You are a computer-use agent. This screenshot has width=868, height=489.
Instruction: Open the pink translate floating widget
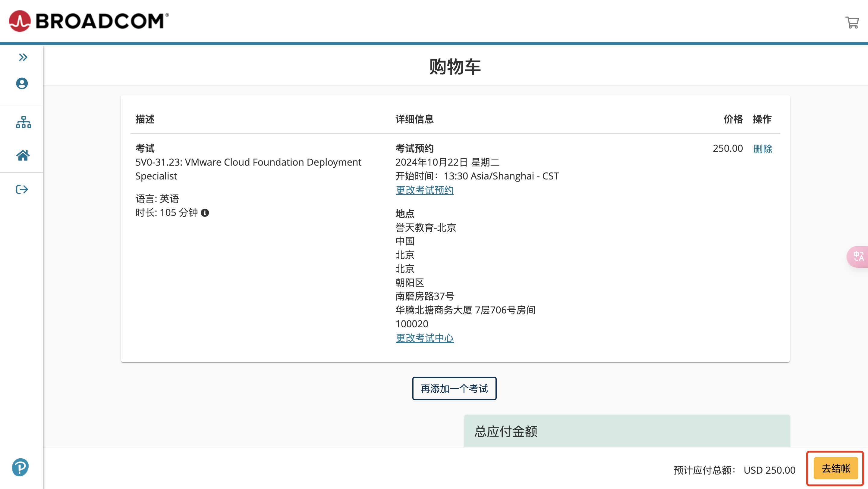[x=858, y=257]
